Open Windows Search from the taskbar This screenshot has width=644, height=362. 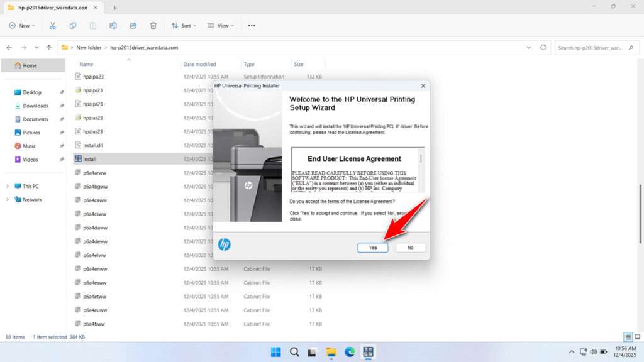click(x=294, y=352)
